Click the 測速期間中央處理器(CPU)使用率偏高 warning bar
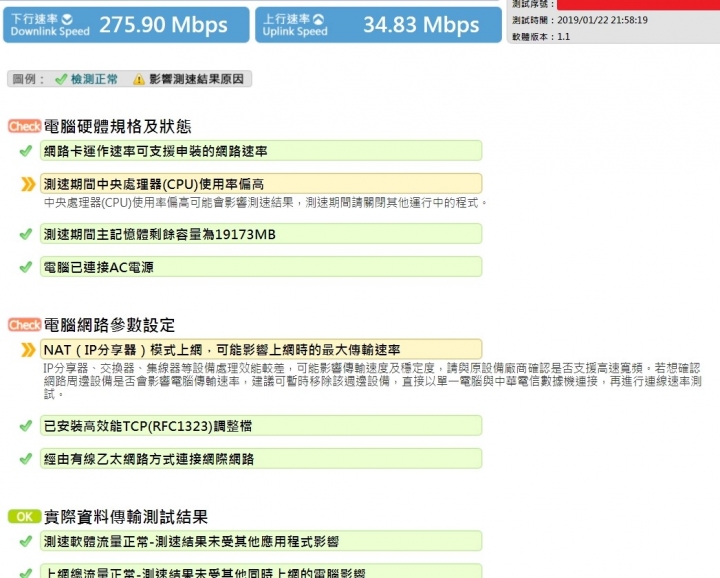 pos(261,184)
